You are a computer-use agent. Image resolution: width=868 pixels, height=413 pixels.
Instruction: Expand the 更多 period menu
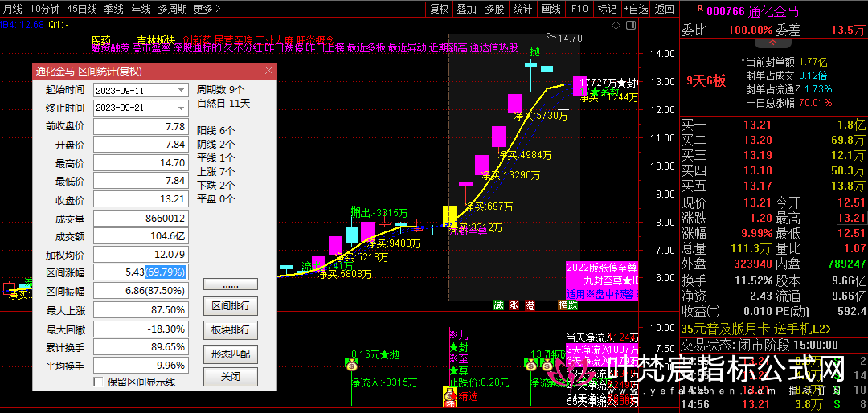[x=207, y=9]
